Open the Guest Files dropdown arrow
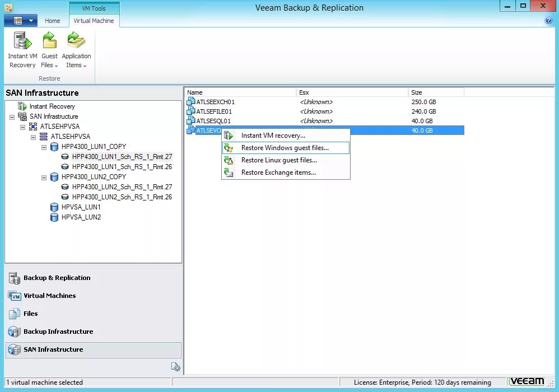The height and width of the screenshot is (392, 559). pos(57,66)
